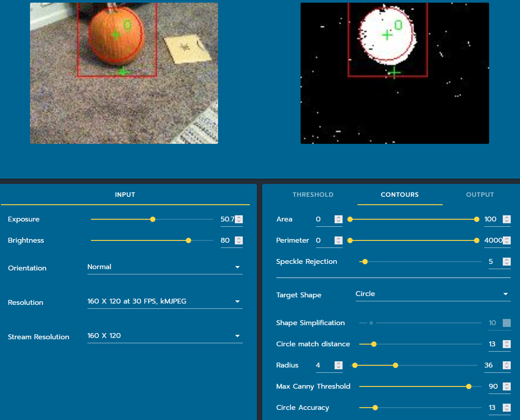
Task: Click the Brightness value stepper
Action: (239, 240)
